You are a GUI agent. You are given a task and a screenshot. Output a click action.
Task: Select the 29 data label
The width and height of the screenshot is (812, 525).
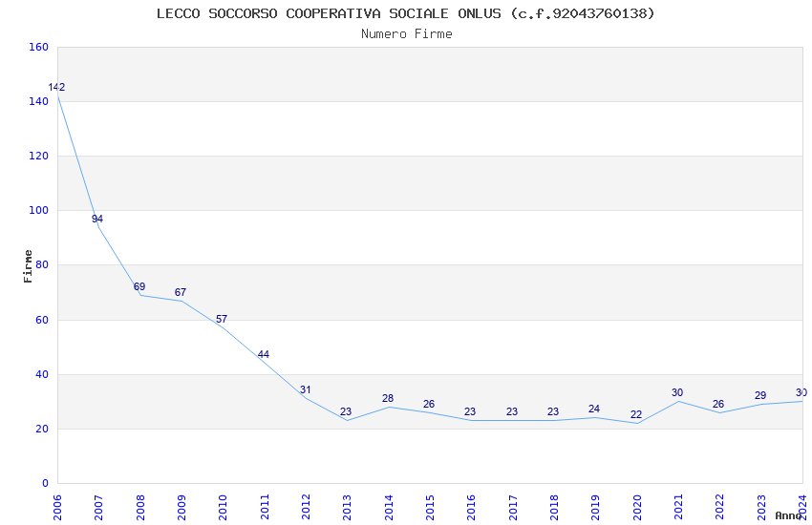[760, 396]
